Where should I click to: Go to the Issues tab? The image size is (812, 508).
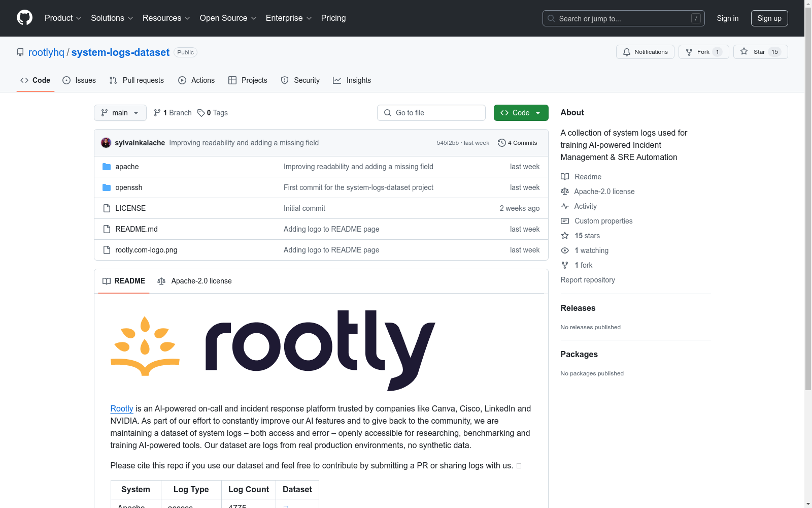click(79, 80)
